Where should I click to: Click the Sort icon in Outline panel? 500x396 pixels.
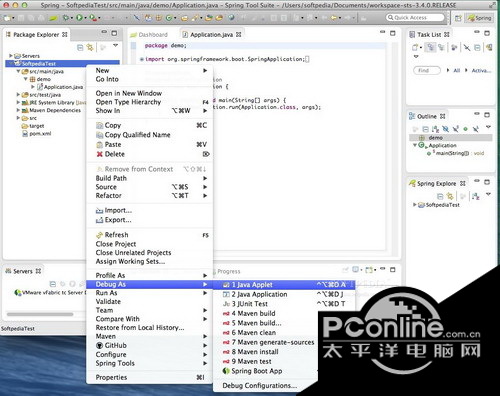tap(435, 129)
